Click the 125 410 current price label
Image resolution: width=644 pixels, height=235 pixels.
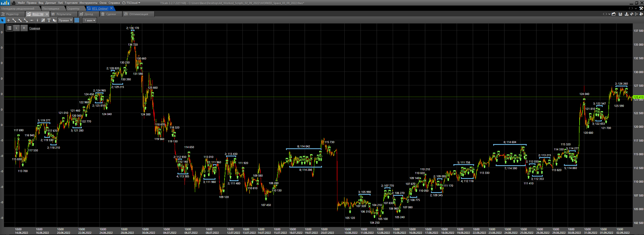pos(638,97)
